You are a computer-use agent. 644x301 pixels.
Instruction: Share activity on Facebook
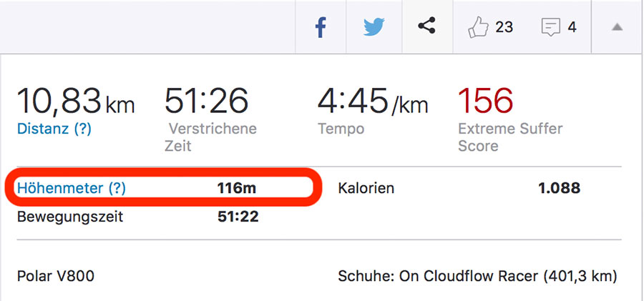coord(321,28)
